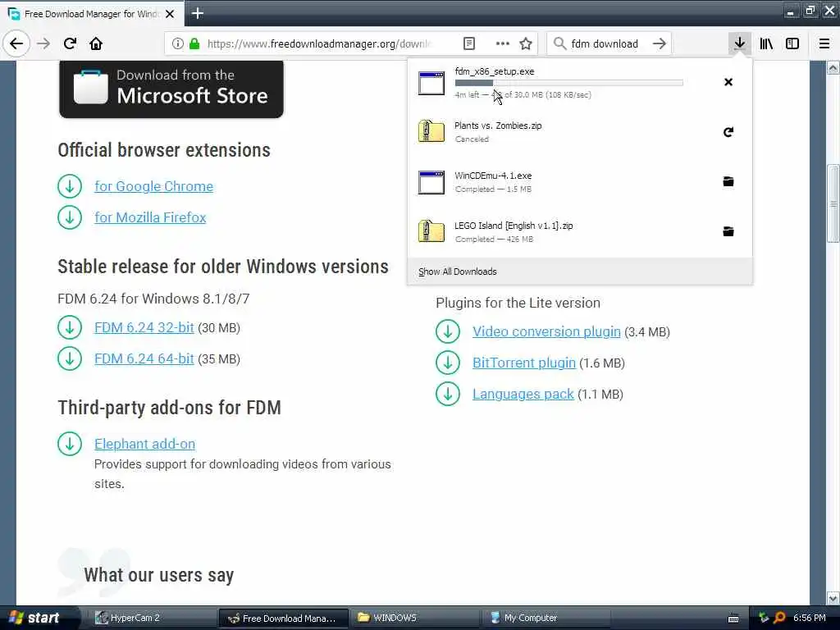Click the WinCDEmu-4.1.exe file icon
Image resolution: width=840 pixels, height=630 pixels.
[431, 182]
